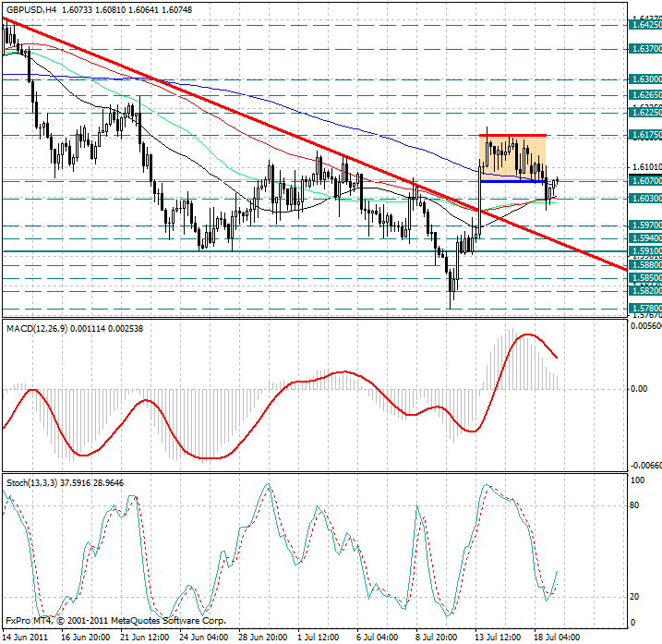Click the 1.6175 resistance price label
This screenshot has width=662, height=644.
645,135
